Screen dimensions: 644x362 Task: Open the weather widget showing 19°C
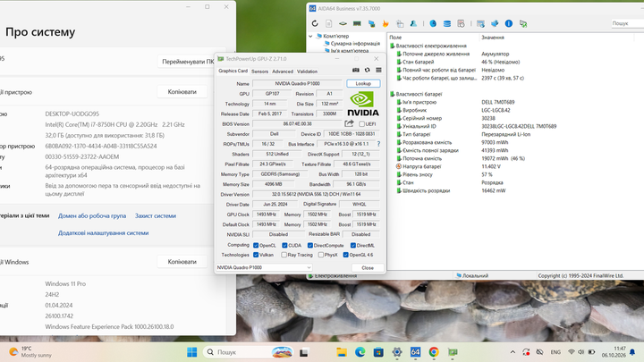[30, 352]
